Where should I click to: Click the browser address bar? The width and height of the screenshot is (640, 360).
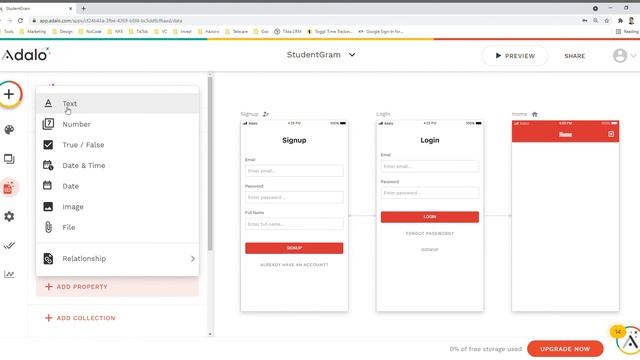tap(302, 20)
